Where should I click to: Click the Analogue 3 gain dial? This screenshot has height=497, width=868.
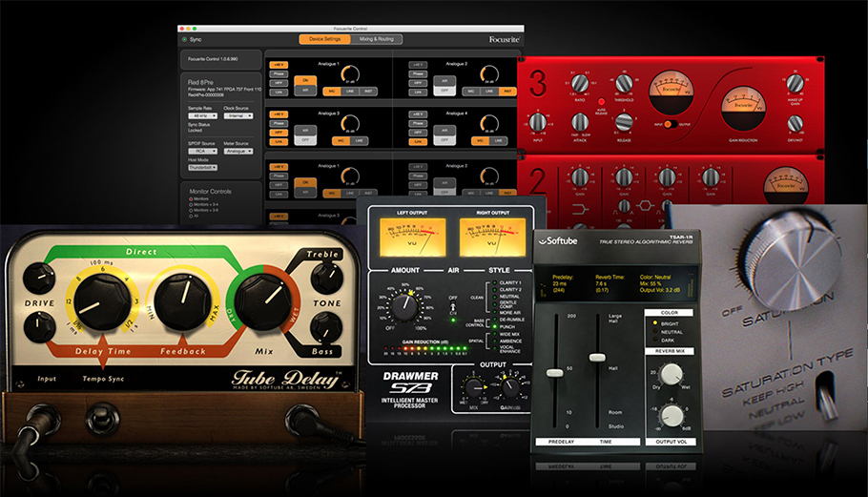click(x=350, y=123)
